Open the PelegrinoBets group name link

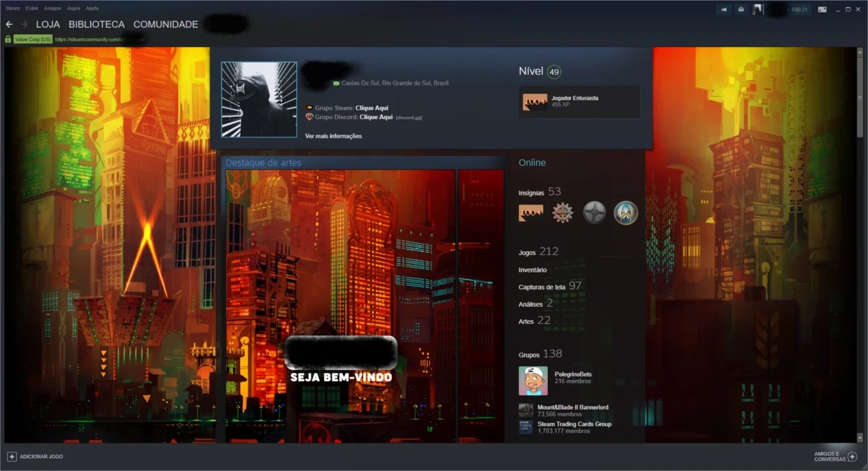(573, 374)
